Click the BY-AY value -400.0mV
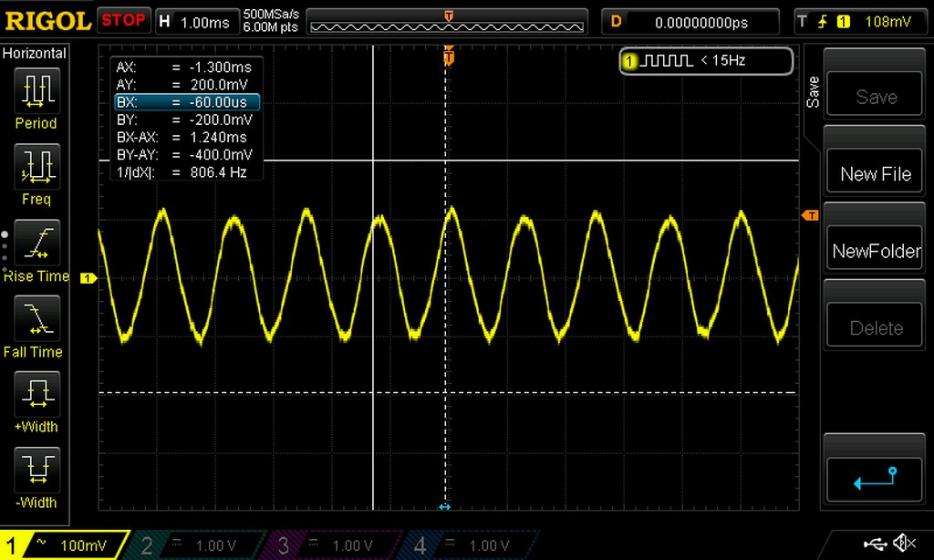934x560 pixels. click(x=221, y=155)
